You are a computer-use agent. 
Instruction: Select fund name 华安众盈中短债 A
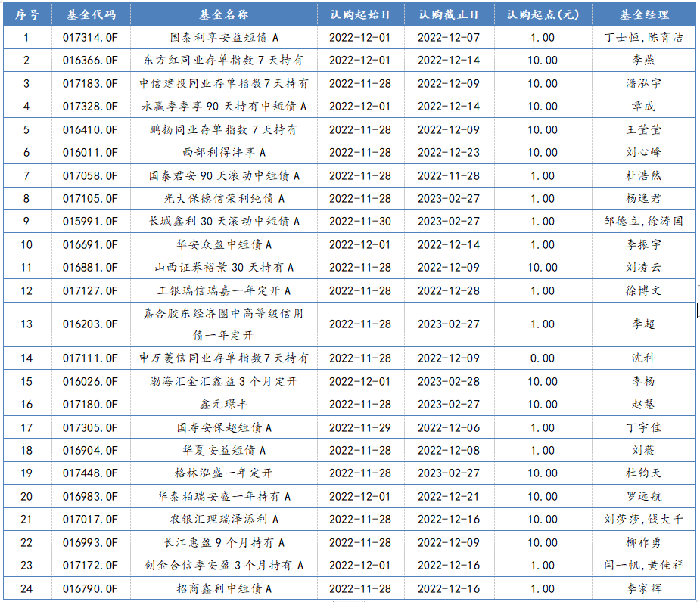224,244
